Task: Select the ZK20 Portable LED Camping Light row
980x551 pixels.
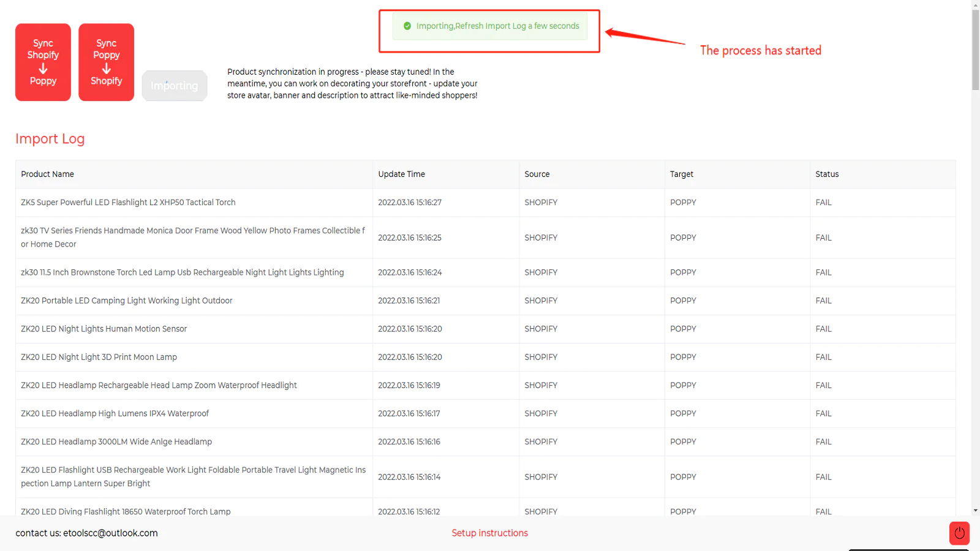Action: pos(485,301)
